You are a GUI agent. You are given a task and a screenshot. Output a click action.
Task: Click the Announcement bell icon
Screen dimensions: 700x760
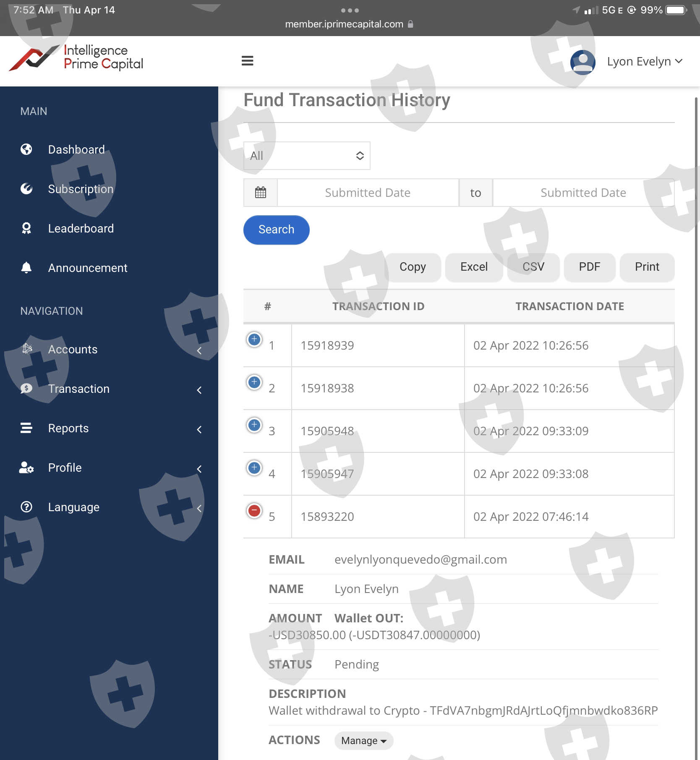[26, 268]
